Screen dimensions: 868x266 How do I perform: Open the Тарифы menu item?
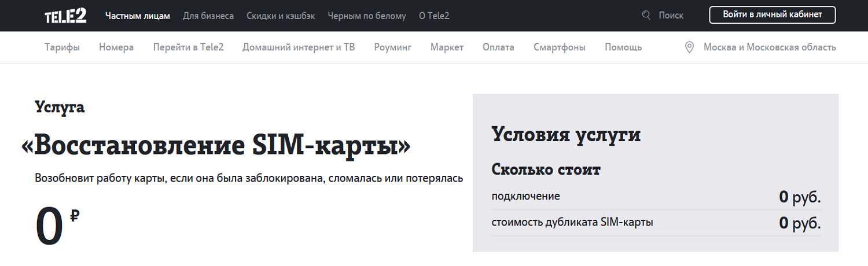coord(62,47)
